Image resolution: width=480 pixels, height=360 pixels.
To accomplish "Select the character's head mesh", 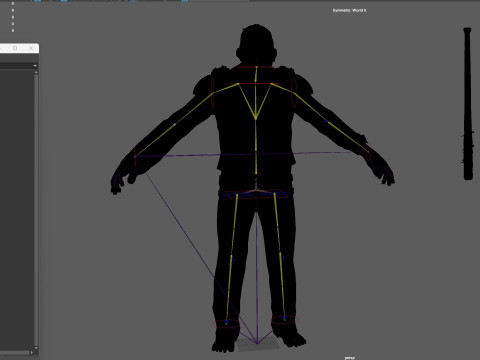I will point(256,44).
